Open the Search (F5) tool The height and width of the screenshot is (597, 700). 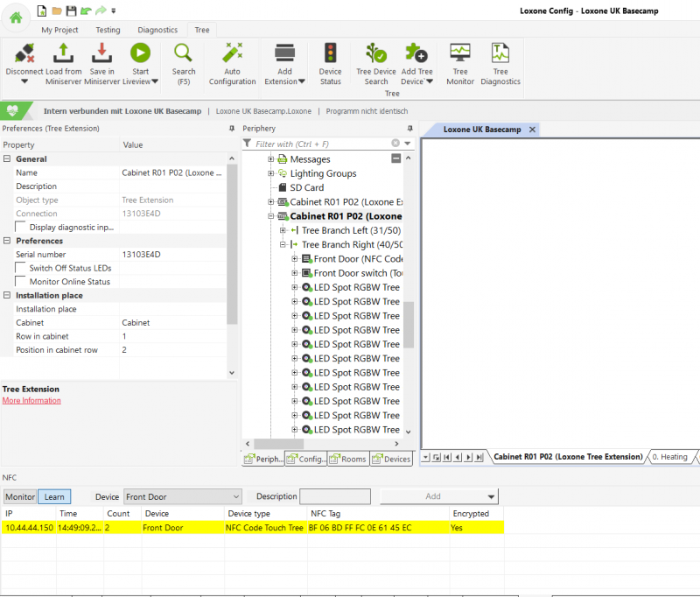184,53
